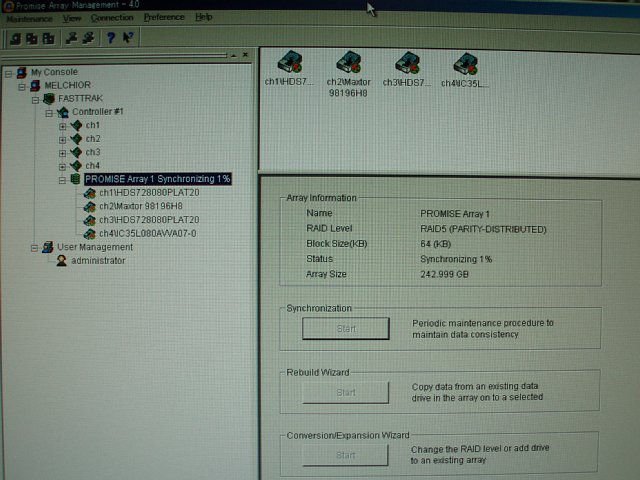
Task: Click the Help question mark toolbar icon
Action: (x=111, y=38)
